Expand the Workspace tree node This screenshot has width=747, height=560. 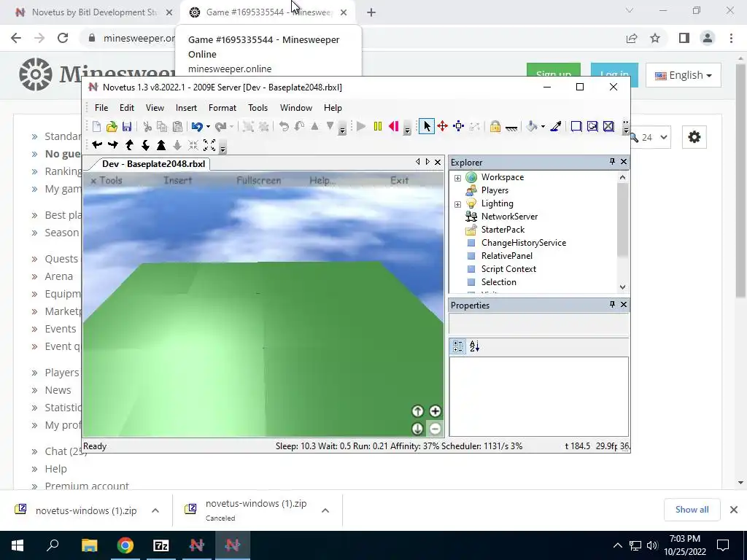tap(458, 178)
